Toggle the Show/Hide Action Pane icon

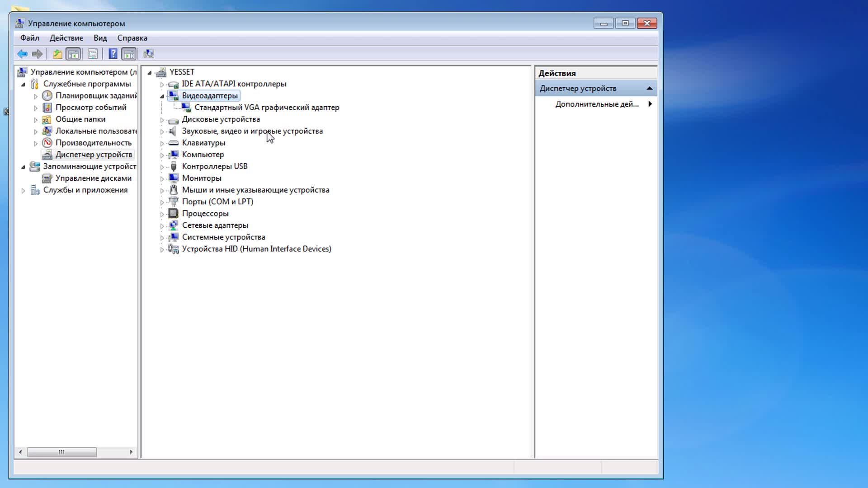pyautogui.click(x=129, y=54)
